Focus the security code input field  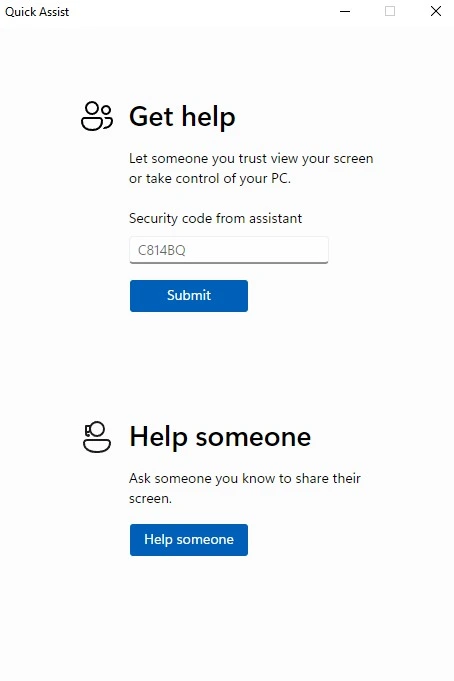(229, 250)
